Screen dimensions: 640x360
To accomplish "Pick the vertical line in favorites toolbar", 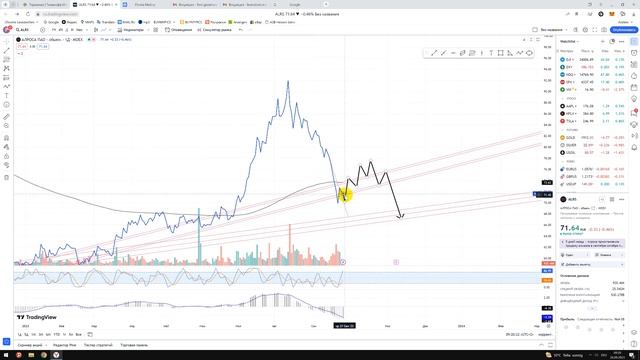I will (482, 53).
